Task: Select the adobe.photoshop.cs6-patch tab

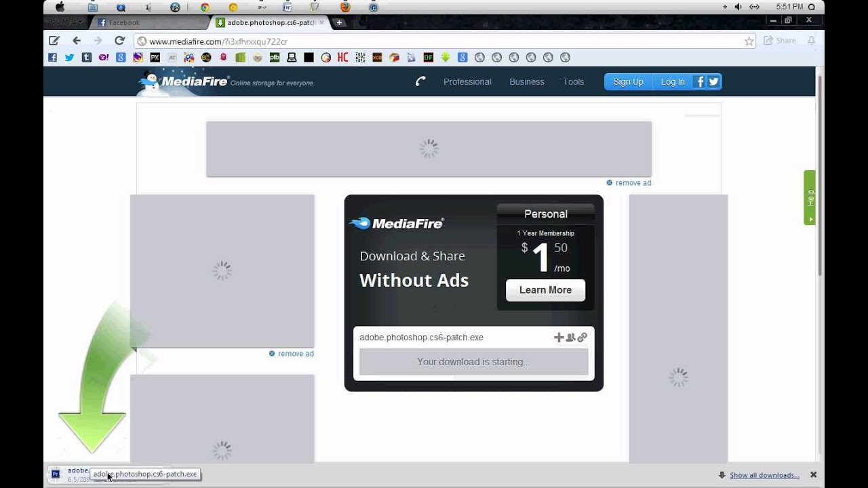Action: [271, 22]
